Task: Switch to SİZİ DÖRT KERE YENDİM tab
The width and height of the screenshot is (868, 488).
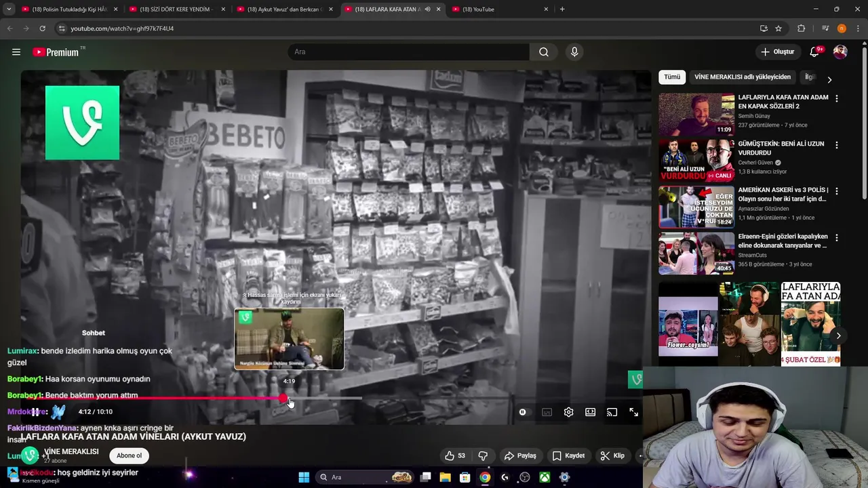Action: click(x=176, y=9)
